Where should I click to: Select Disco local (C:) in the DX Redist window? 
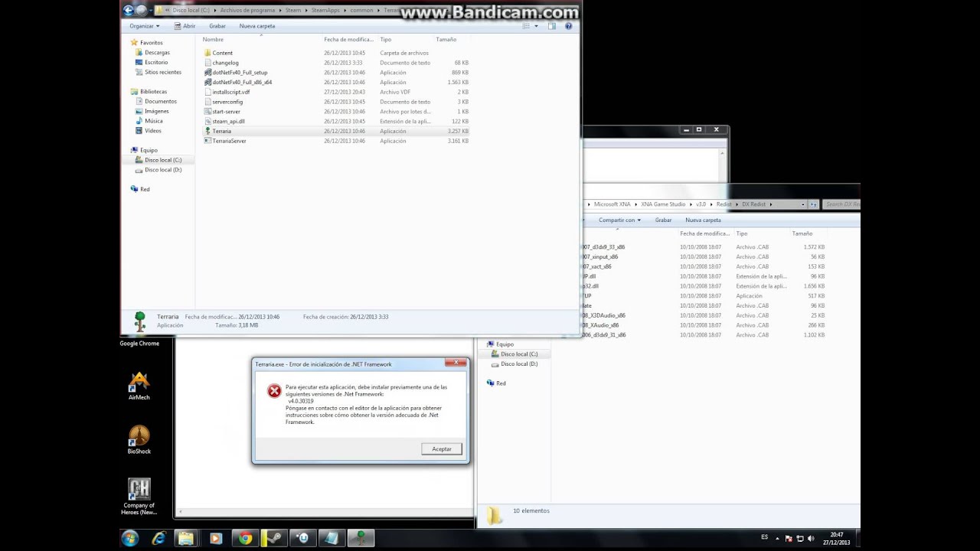click(519, 354)
